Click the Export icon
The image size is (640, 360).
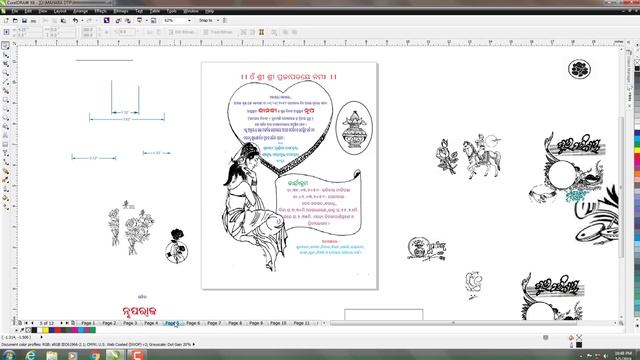click(x=128, y=20)
